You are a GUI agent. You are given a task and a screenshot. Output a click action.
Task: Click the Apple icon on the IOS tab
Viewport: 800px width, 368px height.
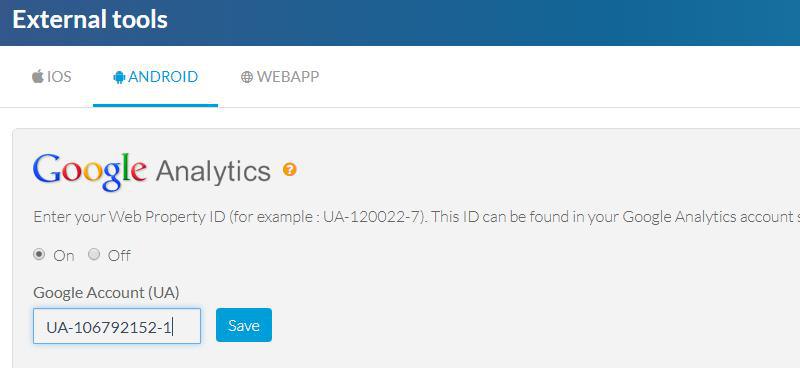(x=37, y=77)
